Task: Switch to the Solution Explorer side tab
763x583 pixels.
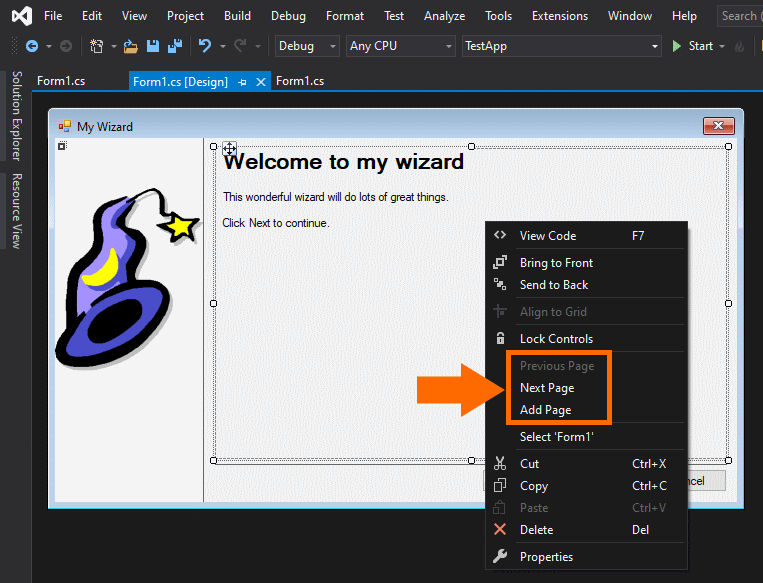Action: click(x=16, y=116)
